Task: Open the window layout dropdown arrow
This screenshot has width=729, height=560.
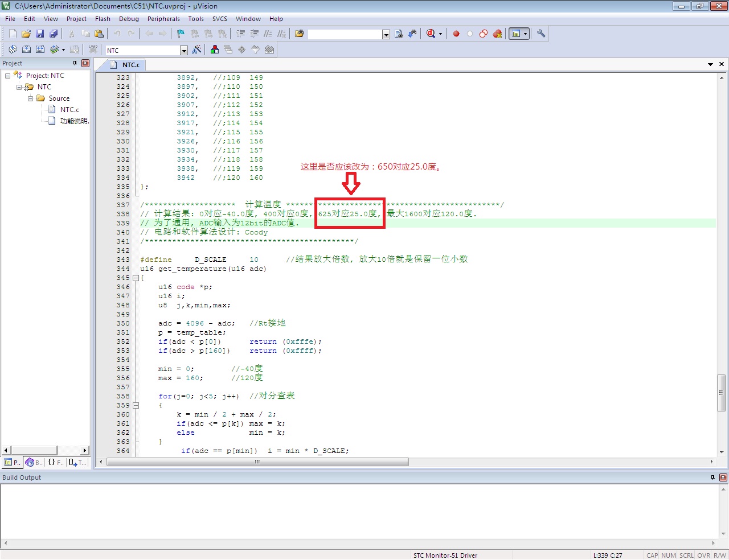Action: [525, 34]
